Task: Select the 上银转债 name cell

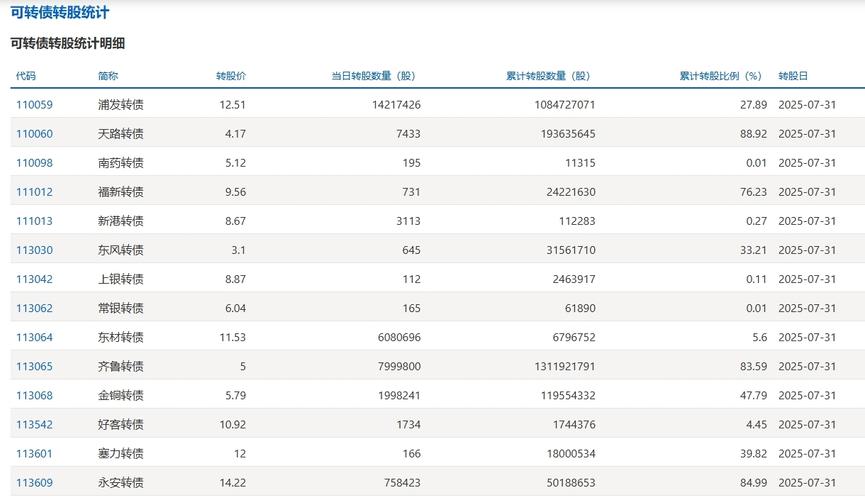Action: click(121, 279)
